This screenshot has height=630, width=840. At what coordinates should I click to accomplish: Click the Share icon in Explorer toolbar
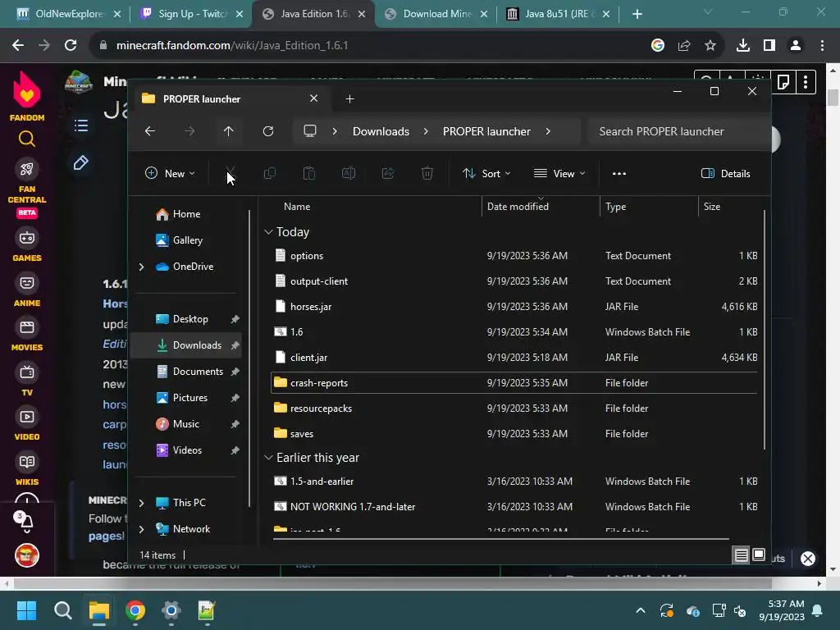click(x=388, y=173)
